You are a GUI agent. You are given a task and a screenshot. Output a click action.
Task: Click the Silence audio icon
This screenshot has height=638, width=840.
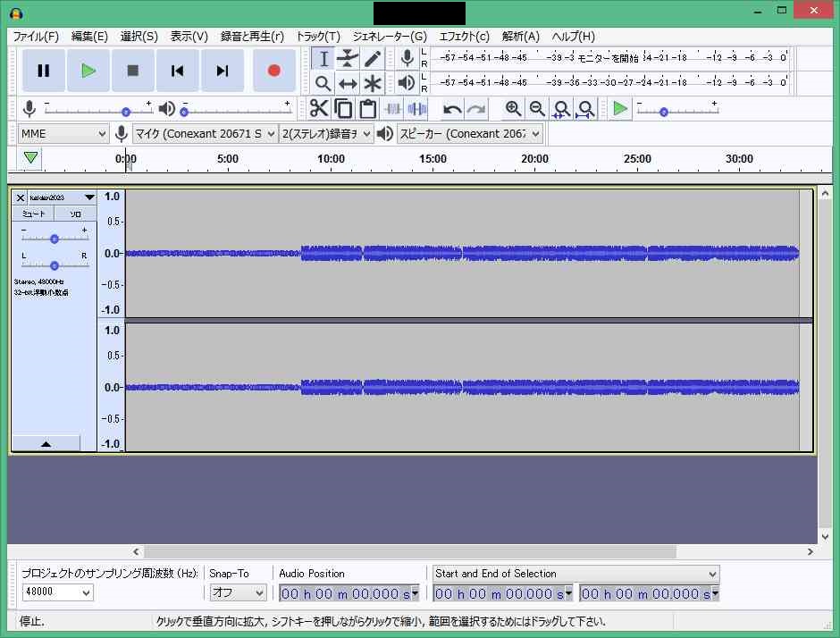tap(416, 109)
